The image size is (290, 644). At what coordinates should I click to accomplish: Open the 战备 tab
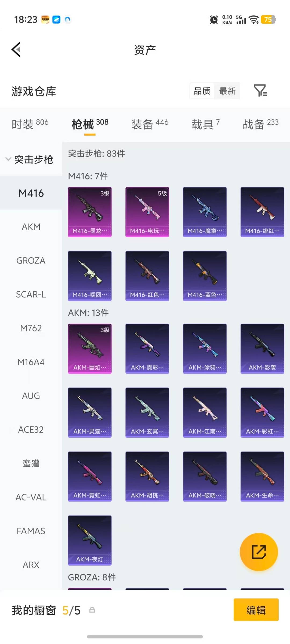click(260, 124)
